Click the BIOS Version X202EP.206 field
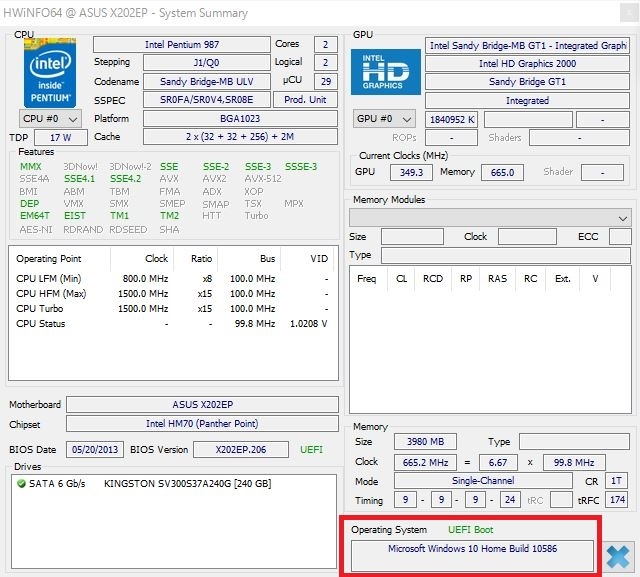This screenshot has width=640, height=577. pos(241,450)
